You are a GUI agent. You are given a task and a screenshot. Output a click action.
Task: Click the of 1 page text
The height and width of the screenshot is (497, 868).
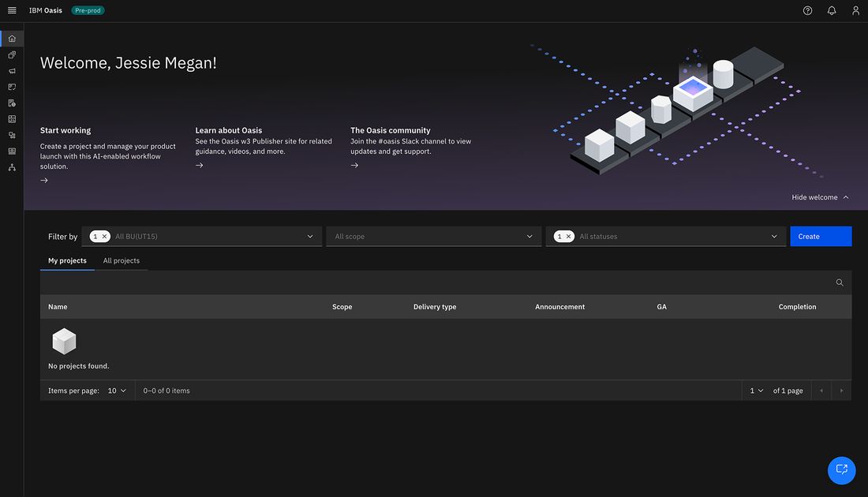click(x=788, y=390)
